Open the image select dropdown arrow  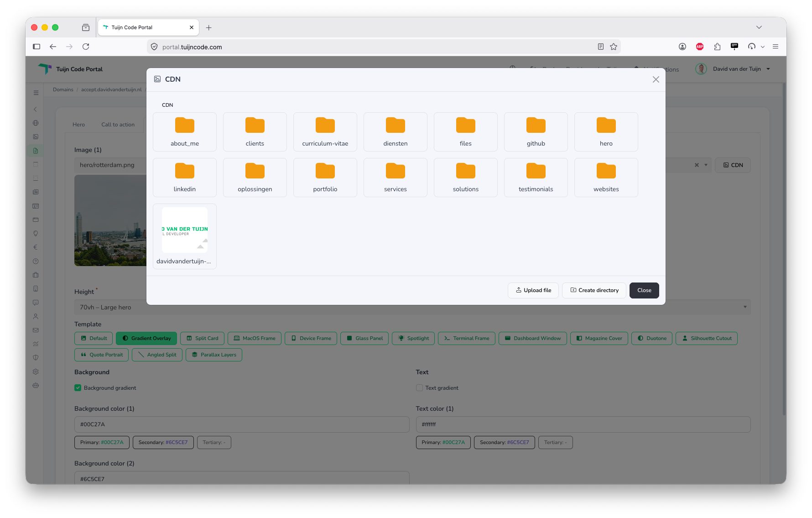706,165
